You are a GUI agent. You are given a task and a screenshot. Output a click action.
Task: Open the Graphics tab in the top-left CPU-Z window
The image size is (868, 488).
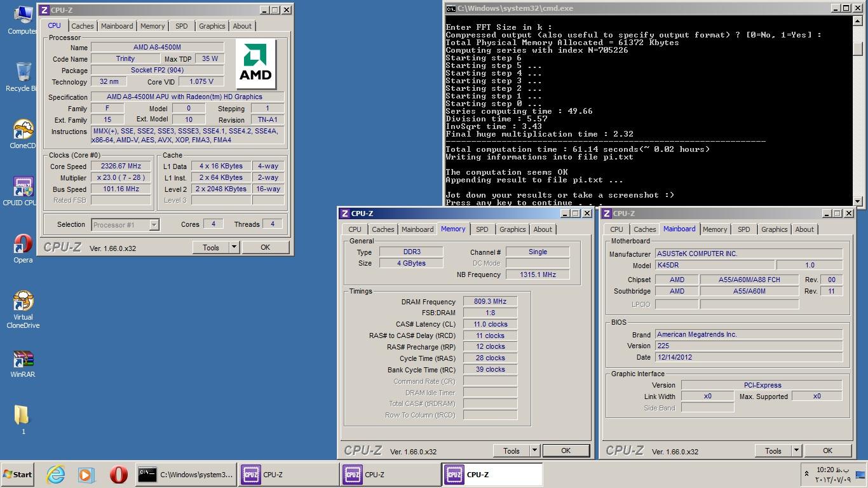(212, 26)
